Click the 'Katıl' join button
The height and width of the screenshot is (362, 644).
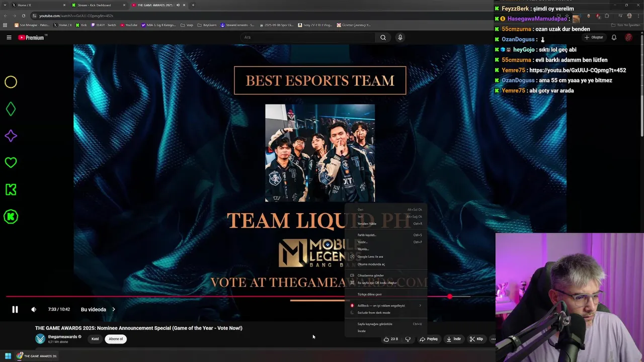[95, 339]
